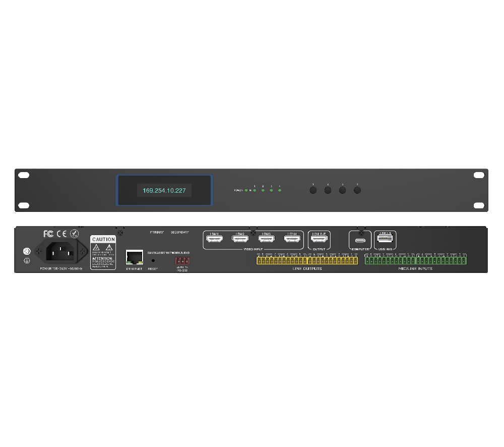Push front panel button 3
Screen dimensions: 504x447
pos(343,190)
